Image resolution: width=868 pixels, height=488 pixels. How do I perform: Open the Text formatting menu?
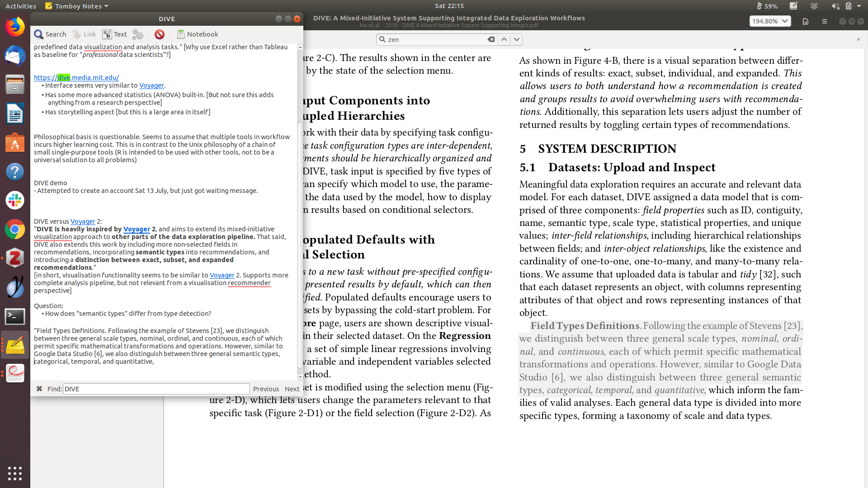tap(115, 34)
